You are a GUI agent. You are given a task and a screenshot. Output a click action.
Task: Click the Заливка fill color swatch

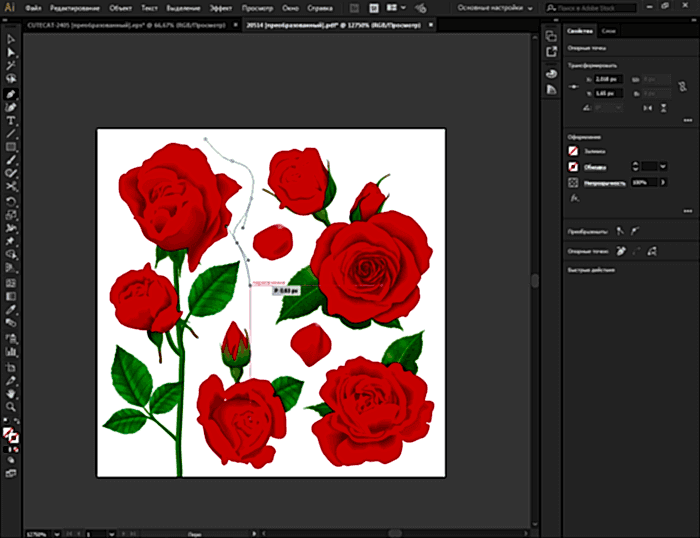pos(573,149)
